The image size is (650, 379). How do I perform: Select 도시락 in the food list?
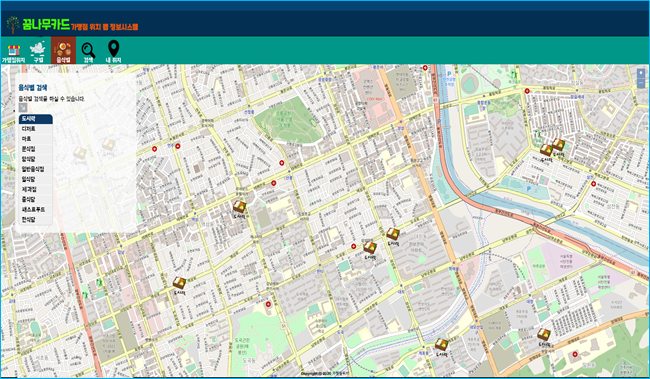click(x=36, y=119)
